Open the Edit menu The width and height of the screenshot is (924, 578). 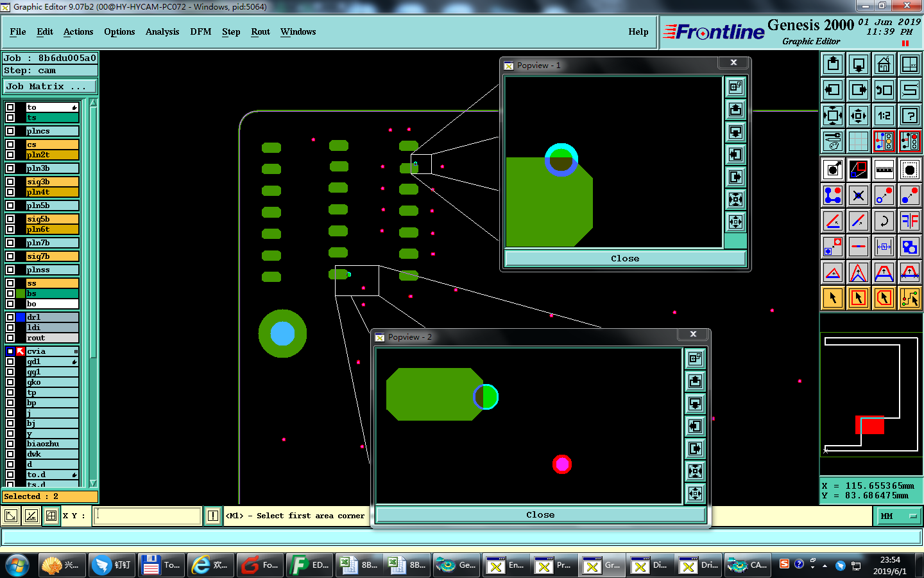[x=45, y=31]
